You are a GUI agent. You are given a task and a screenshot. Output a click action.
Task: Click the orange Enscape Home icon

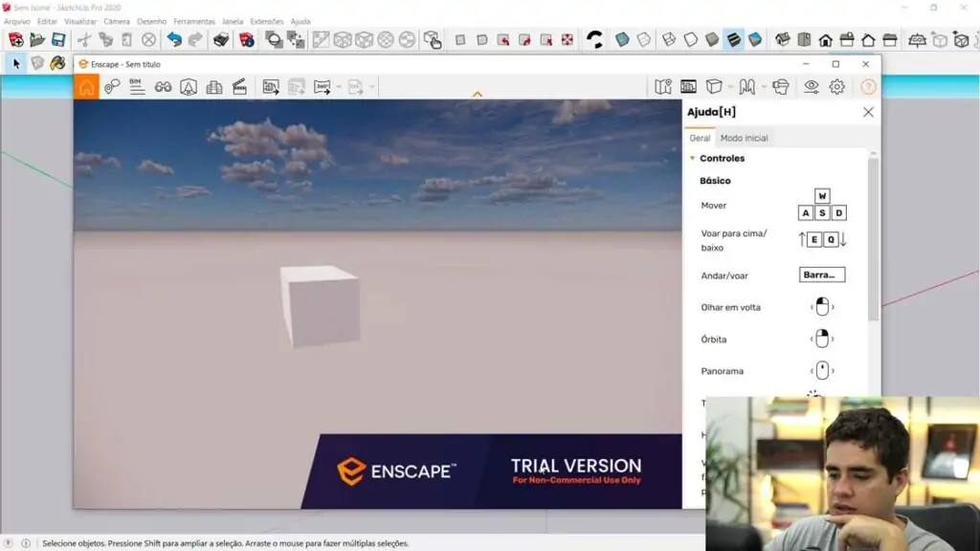click(86, 86)
